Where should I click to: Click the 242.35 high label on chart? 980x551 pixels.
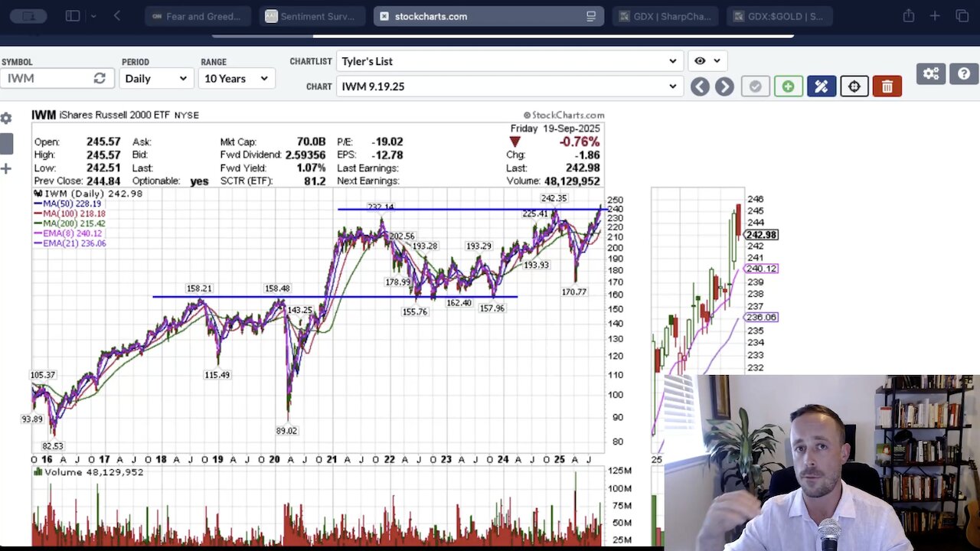pos(554,198)
